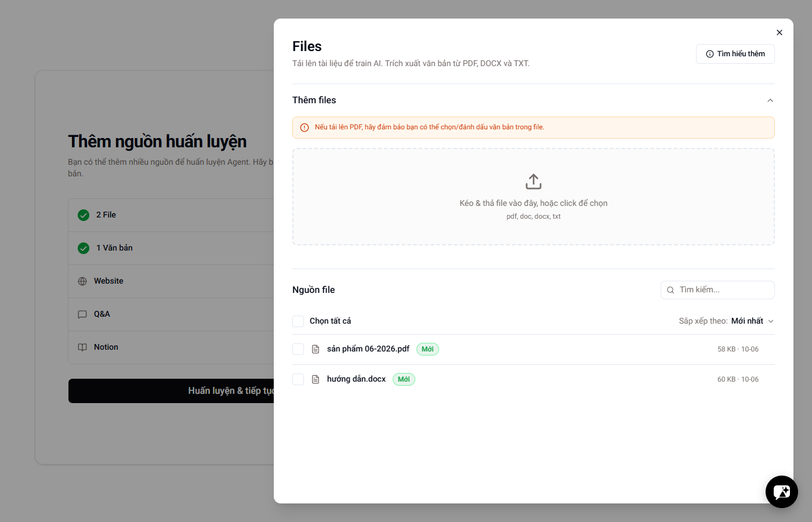This screenshot has width=812, height=522.
Task: Click the globe icon beside Website
Action: 82,281
